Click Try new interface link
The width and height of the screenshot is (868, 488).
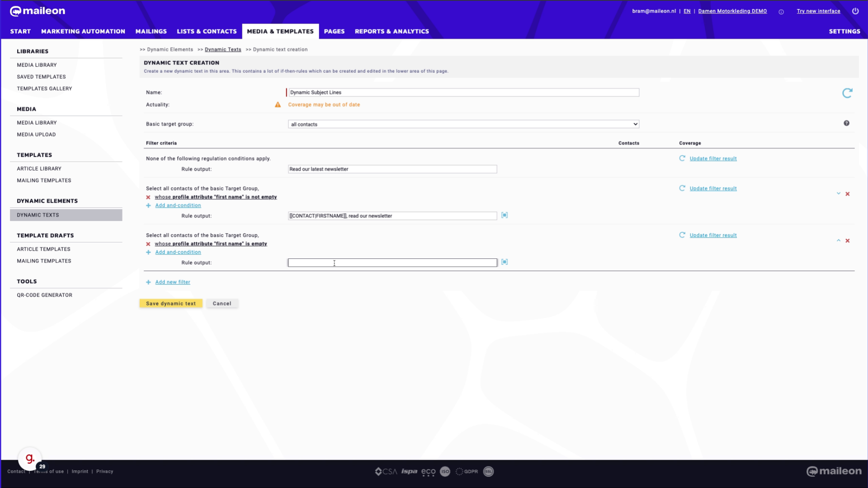(818, 11)
